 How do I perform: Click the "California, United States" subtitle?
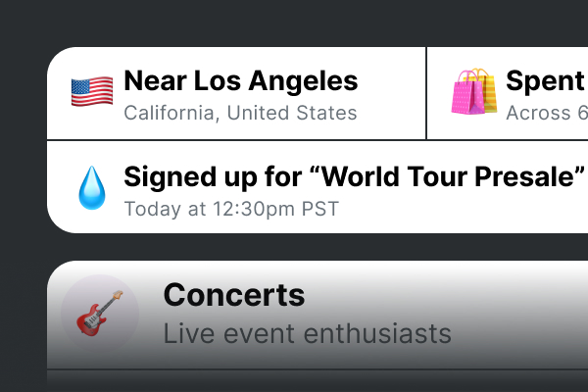coord(240,113)
